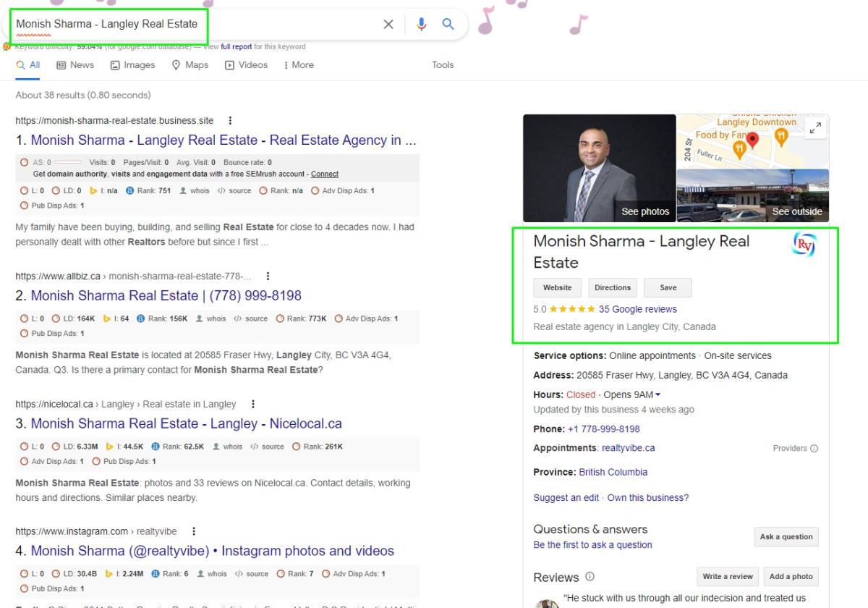The width and height of the screenshot is (868, 608).
Task: Open the Nicelocal.ca result title
Action: point(187,423)
